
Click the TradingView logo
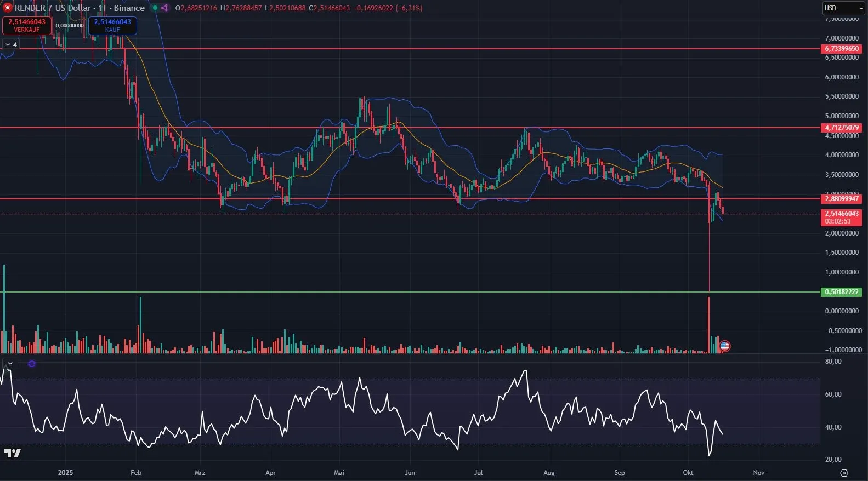tap(12, 453)
